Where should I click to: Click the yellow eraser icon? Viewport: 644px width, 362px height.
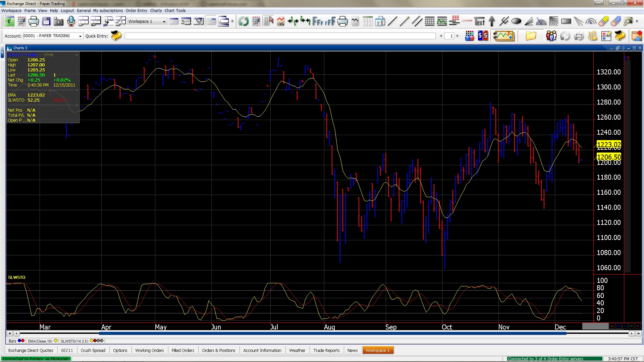(603, 21)
